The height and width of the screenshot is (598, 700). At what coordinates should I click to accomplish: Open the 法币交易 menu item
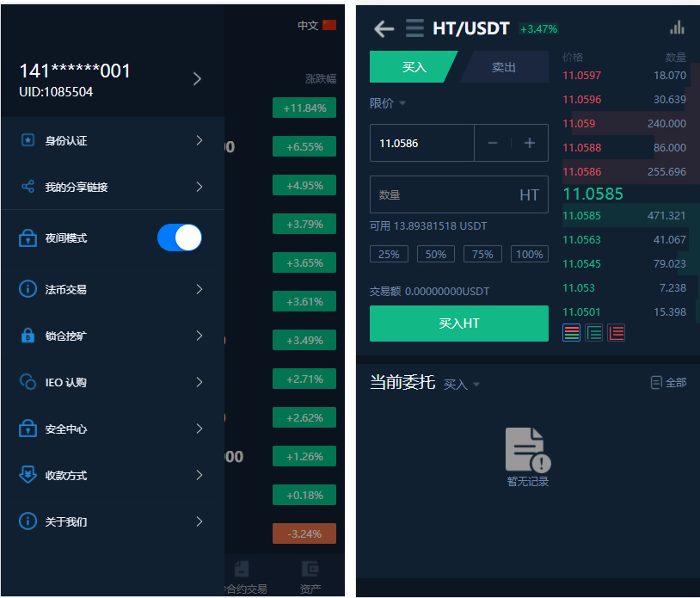[x=112, y=289]
